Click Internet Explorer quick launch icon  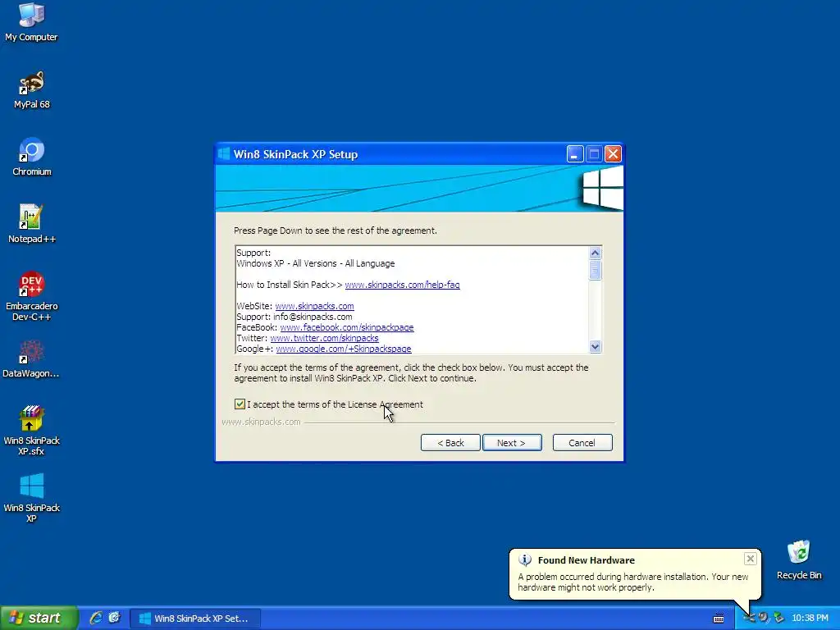(96, 618)
